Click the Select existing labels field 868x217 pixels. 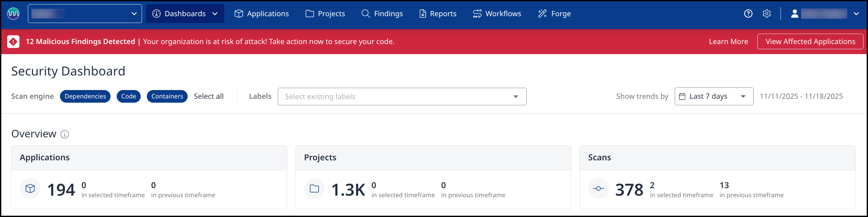pos(398,97)
